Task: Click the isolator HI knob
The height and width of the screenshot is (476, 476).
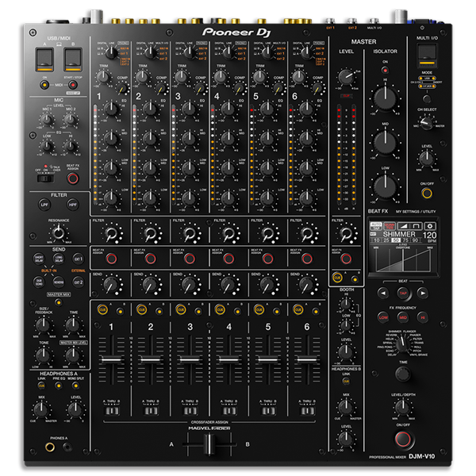Action: point(385,98)
